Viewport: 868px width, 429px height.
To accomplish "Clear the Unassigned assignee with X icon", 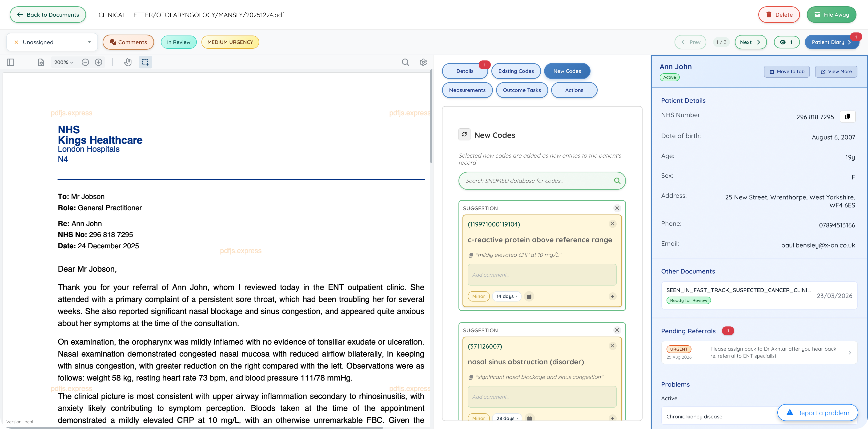I will pos(16,42).
